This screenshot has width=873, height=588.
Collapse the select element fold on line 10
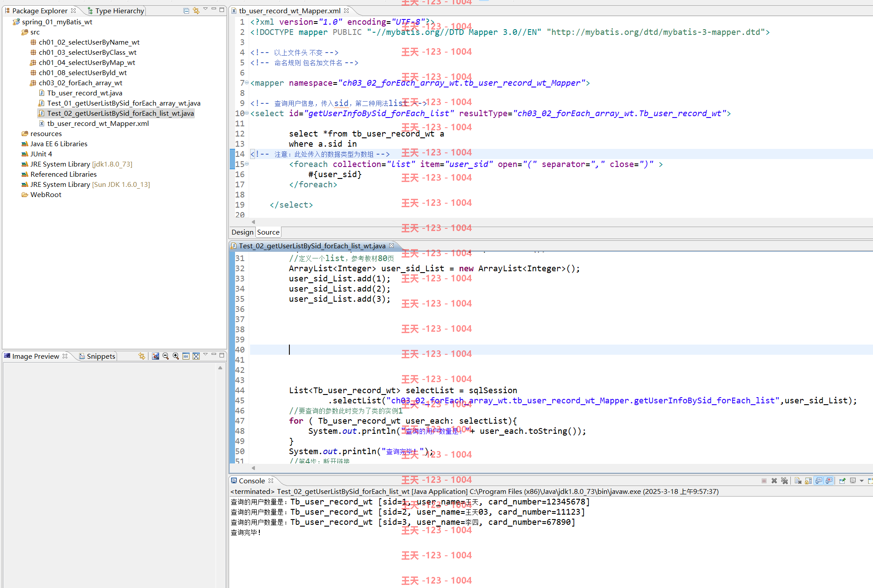(247, 113)
